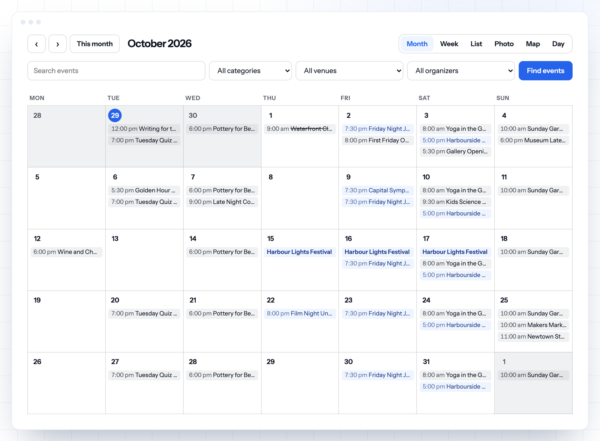
Task: Go to previous month arrow
Action: [36, 44]
